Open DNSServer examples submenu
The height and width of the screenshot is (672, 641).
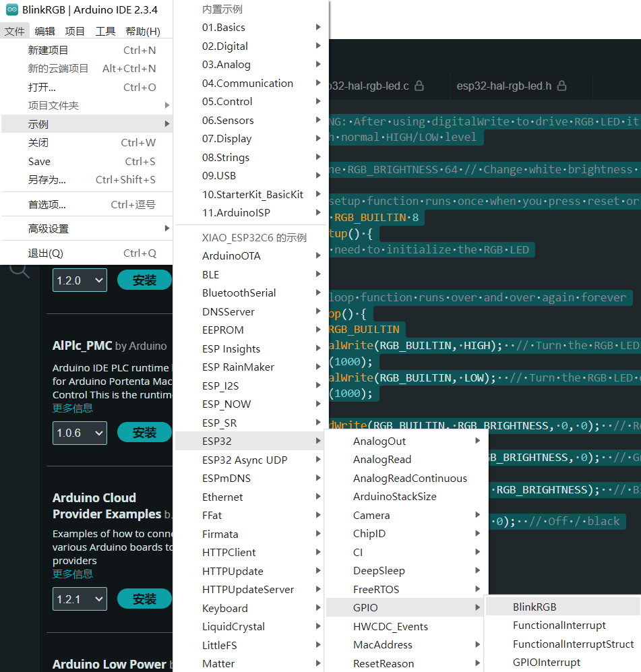[x=251, y=311]
